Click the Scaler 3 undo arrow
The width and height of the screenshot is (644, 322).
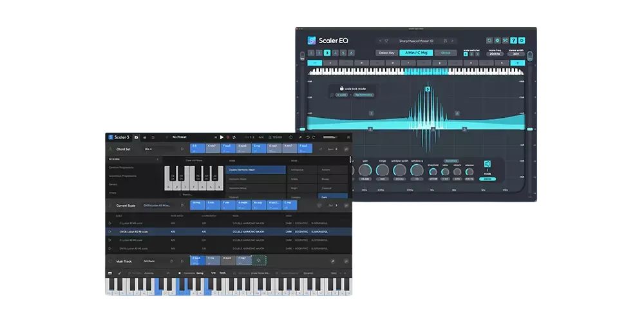point(307,137)
